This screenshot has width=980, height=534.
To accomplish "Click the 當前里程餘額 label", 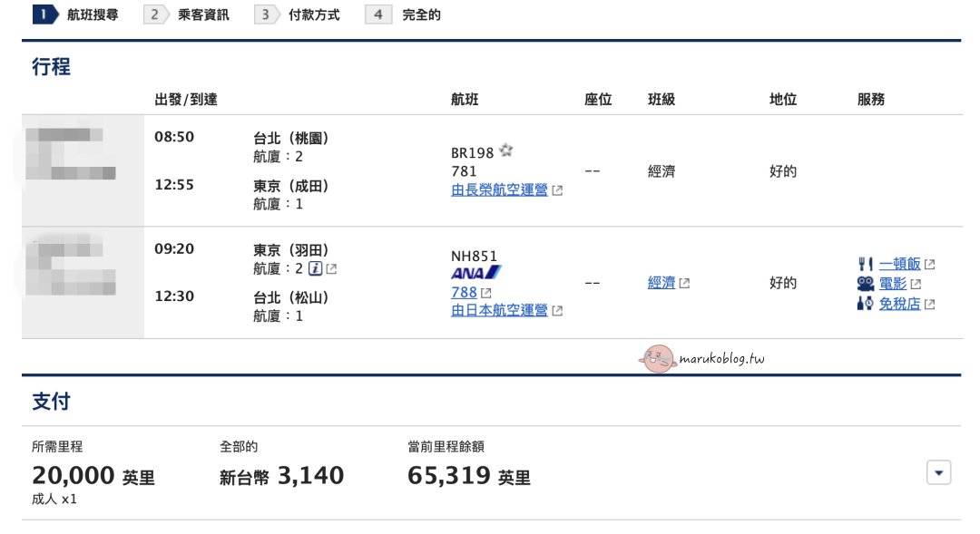I will [x=446, y=447].
